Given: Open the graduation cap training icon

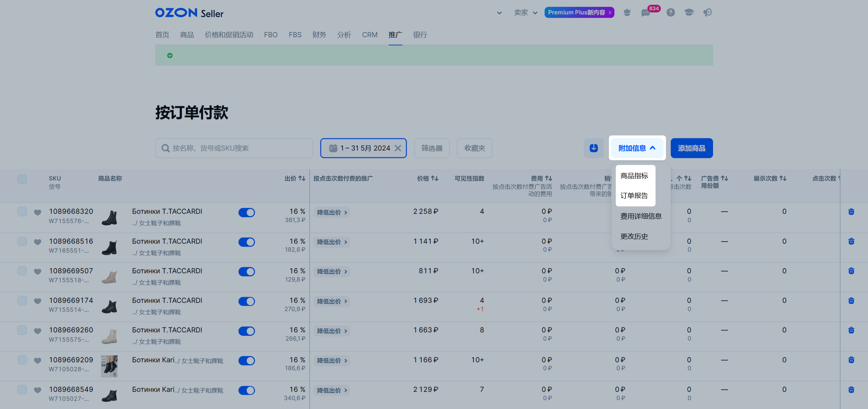Looking at the screenshot, I should [689, 13].
